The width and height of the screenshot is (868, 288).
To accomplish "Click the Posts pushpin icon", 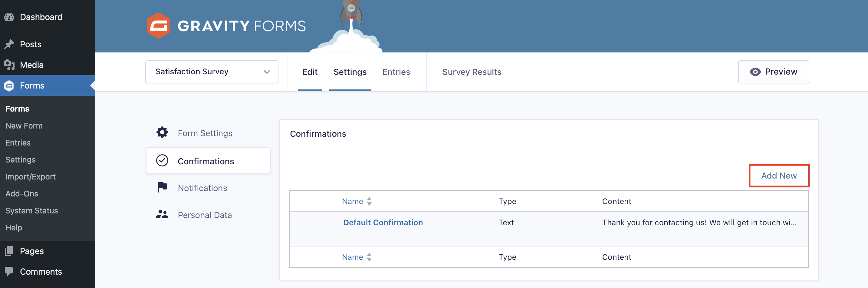I will 9,44.
